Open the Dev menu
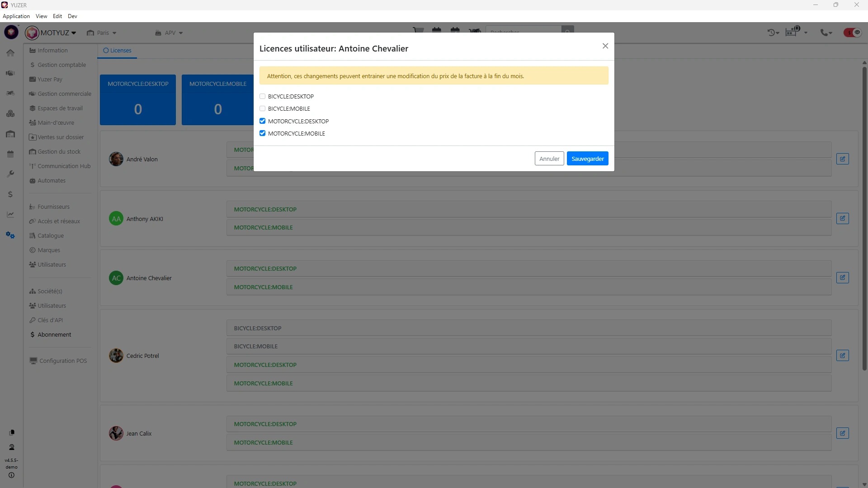868x488 pixels. click(x=72, y=16)
